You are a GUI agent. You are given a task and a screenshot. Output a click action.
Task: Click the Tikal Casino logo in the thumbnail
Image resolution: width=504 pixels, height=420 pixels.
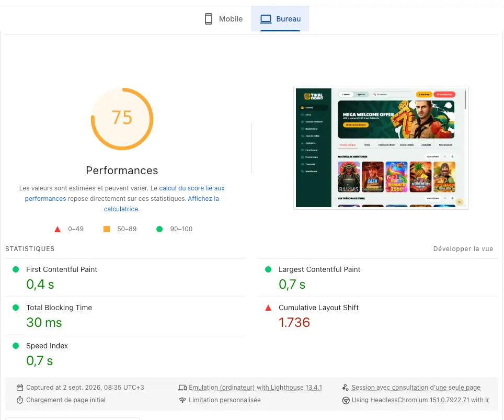313,96
